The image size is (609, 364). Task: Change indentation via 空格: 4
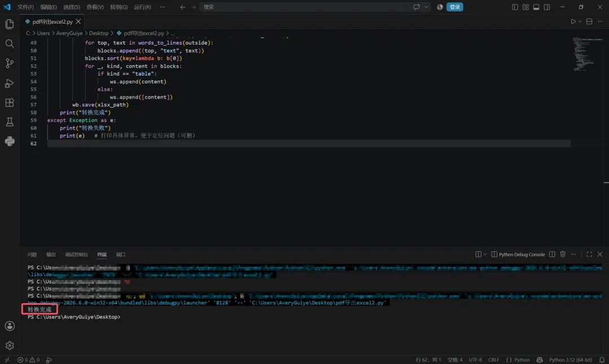coord(455,360)
